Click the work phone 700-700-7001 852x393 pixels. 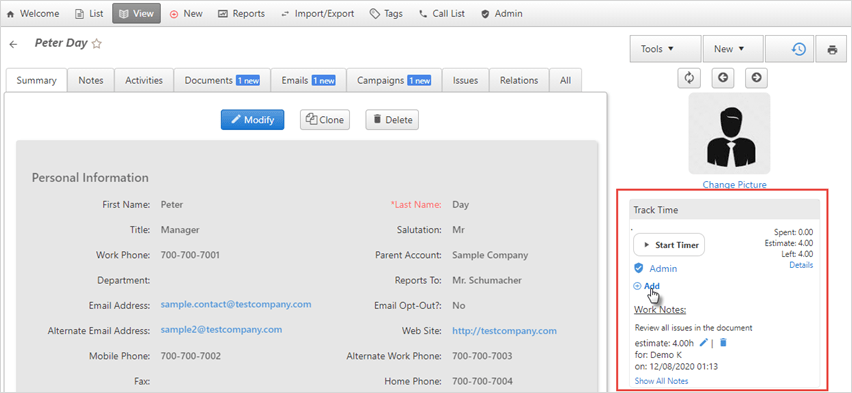pyautogui.click(x=190, y=255)
